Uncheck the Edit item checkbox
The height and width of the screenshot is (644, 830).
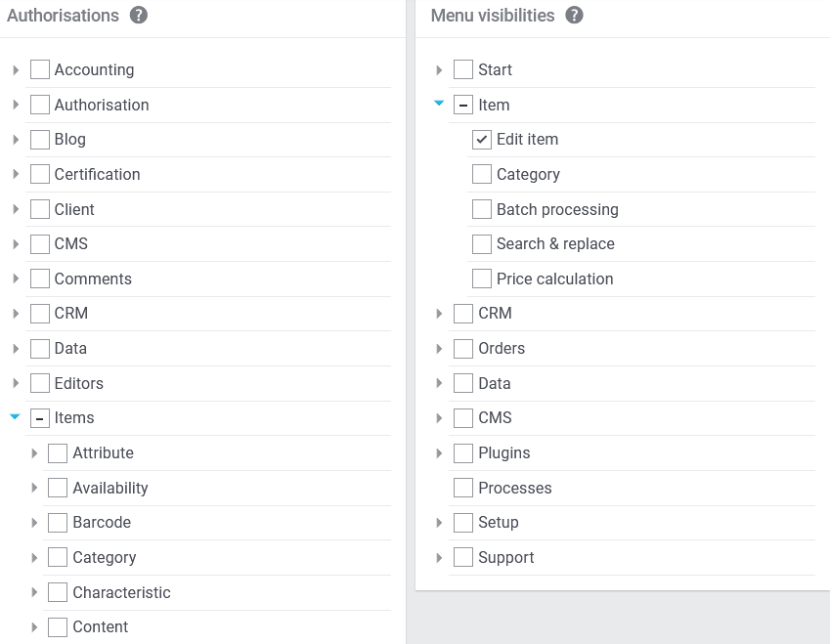click(x=482, y=140)
